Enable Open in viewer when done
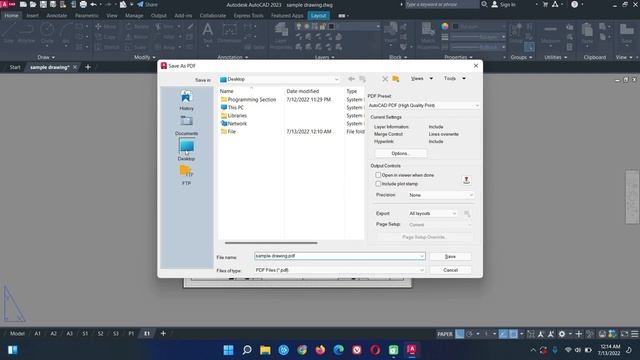640x360 pixels. click(x=378, y=175)
